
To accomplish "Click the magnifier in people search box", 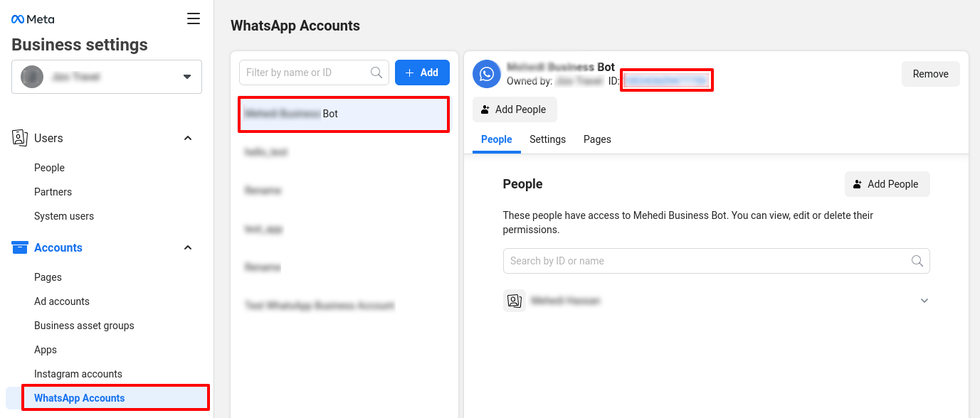I will 917,261.
